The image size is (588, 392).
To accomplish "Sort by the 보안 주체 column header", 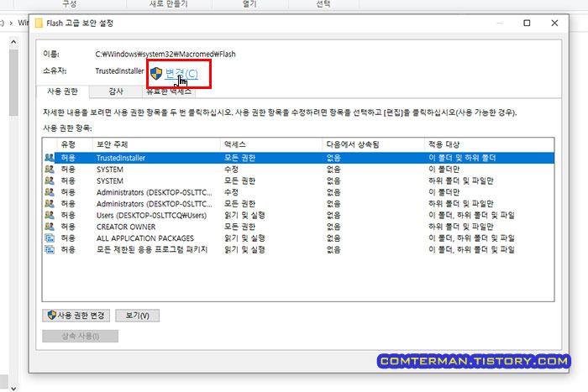I will 156,144.
